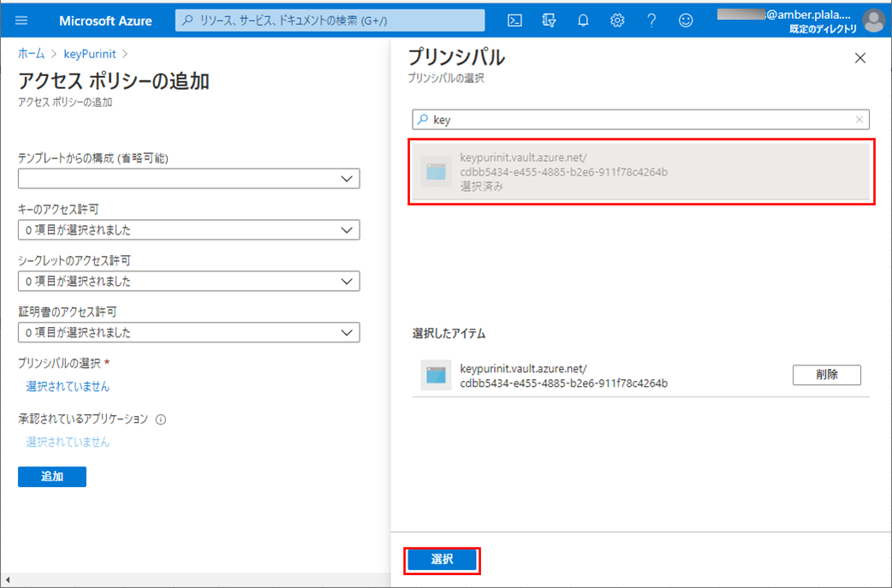
Task: Show notifications bell panel
Action: tap(583, 21)
